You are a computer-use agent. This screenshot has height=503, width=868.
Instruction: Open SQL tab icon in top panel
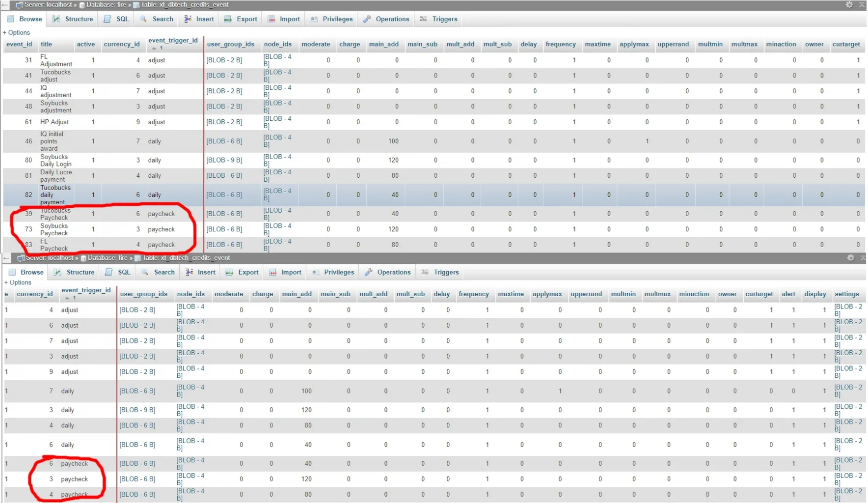coord(108,19)
